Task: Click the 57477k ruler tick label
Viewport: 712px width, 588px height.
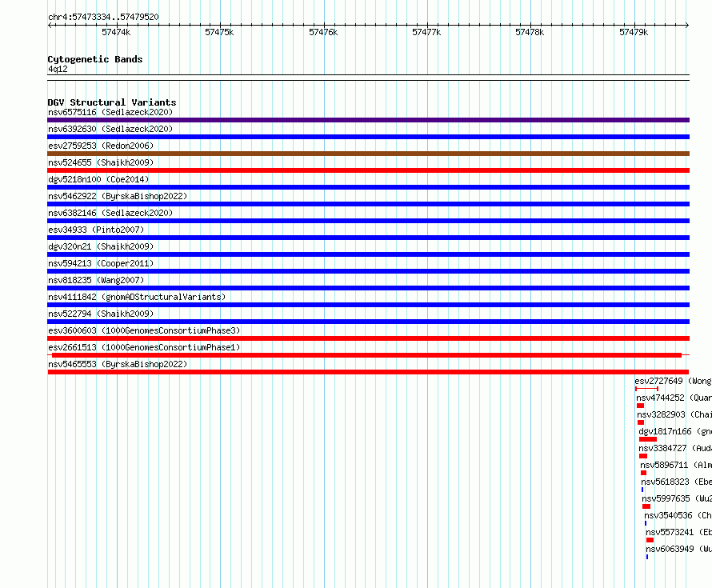Action: point(426,32)
